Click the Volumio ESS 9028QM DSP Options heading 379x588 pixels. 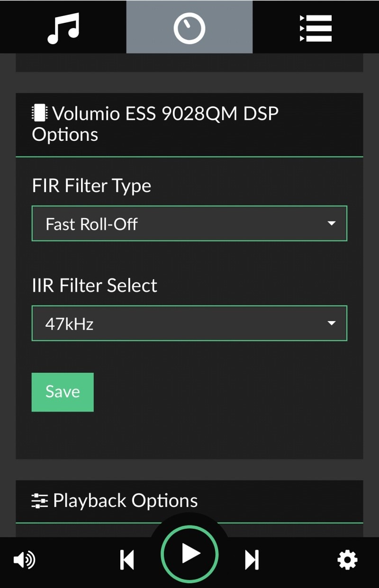click(155, 124)
